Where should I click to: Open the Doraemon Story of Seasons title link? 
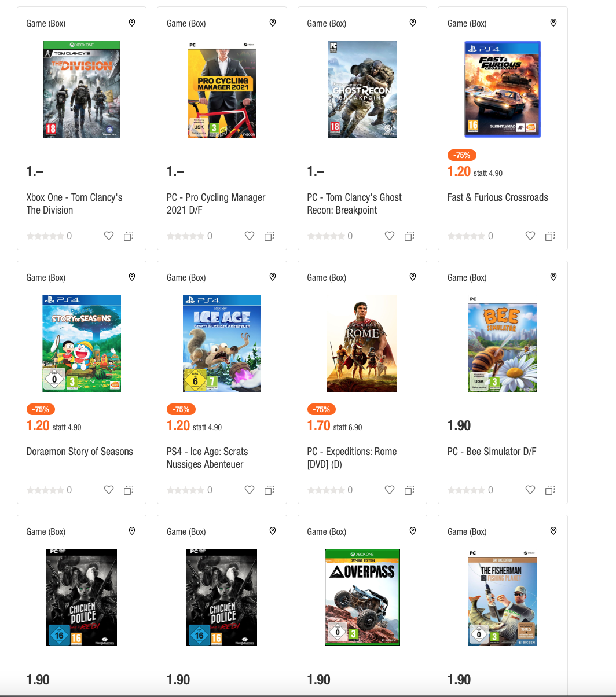(x=79, y=452)
